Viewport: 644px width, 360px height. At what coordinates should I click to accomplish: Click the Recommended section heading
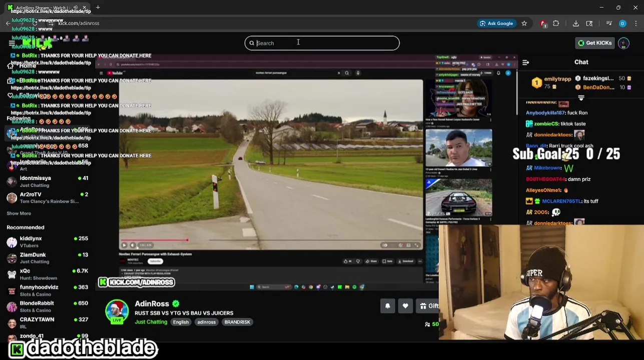pyautogui.click(x=26, y=227)
